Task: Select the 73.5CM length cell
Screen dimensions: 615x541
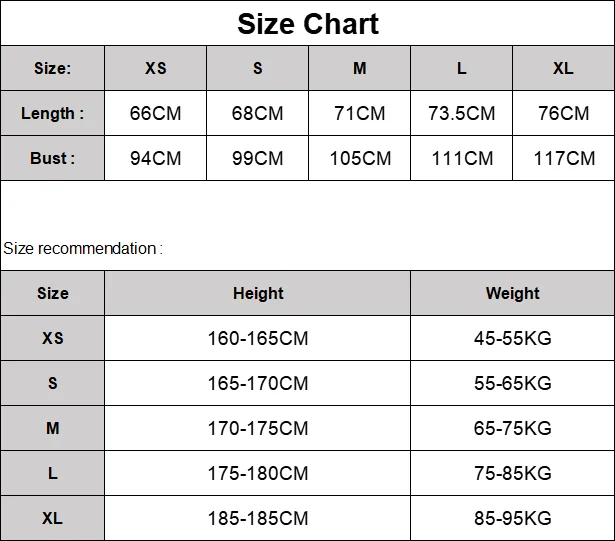Action: [x=461, y=113]
